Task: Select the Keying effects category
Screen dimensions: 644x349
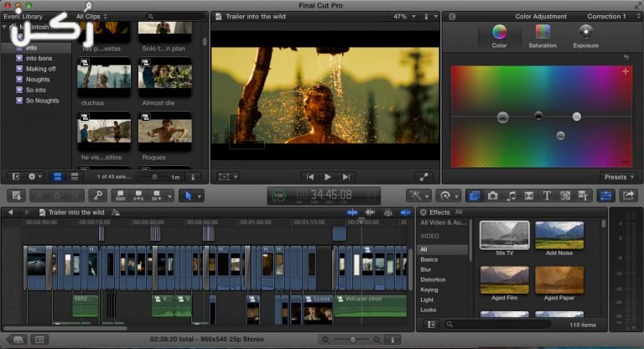Action: 429,289
